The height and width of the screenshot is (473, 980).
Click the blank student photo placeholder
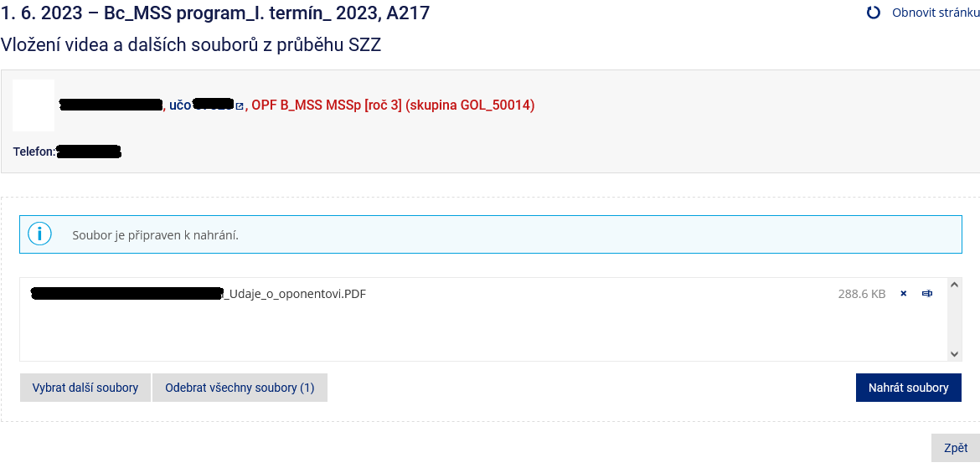(34, 105)
